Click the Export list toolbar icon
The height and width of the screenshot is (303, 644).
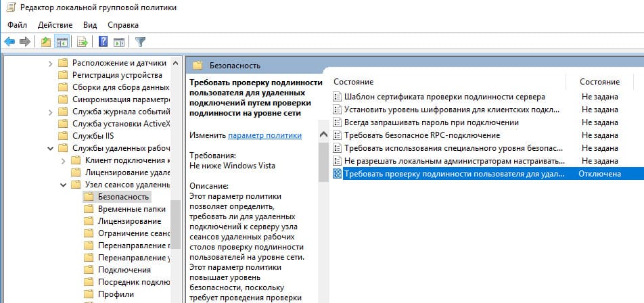83,41
